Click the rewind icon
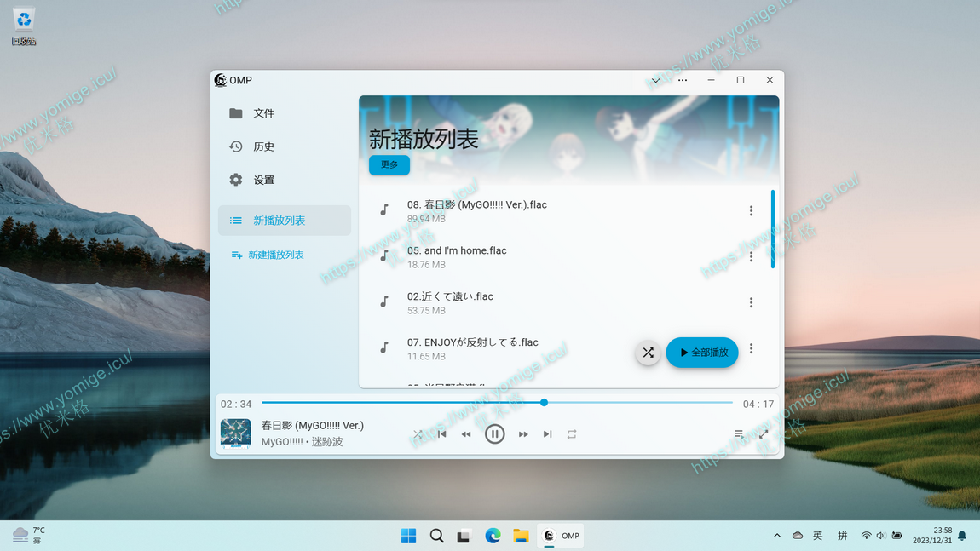The height and width of the screenshot is (551, 980). pyautogui.click(x=466, y=434)
